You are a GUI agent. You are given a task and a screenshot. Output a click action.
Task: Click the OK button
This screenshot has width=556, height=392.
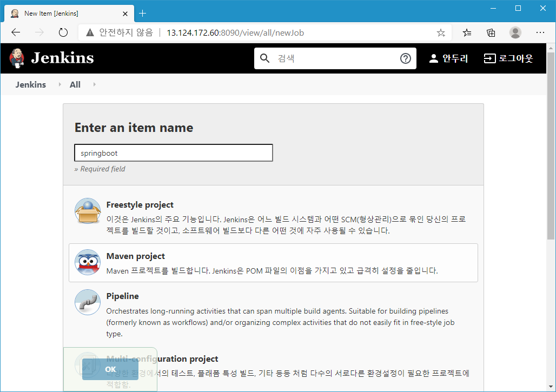pyautogui.click(x=110, y=369)
